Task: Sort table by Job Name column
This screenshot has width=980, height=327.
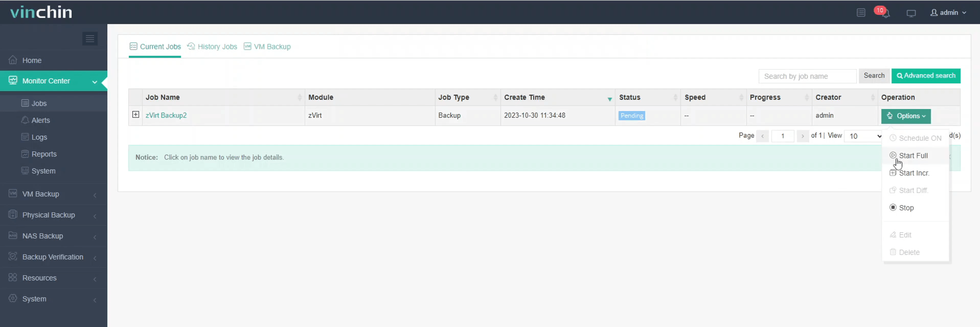Action: coord(223,97)
